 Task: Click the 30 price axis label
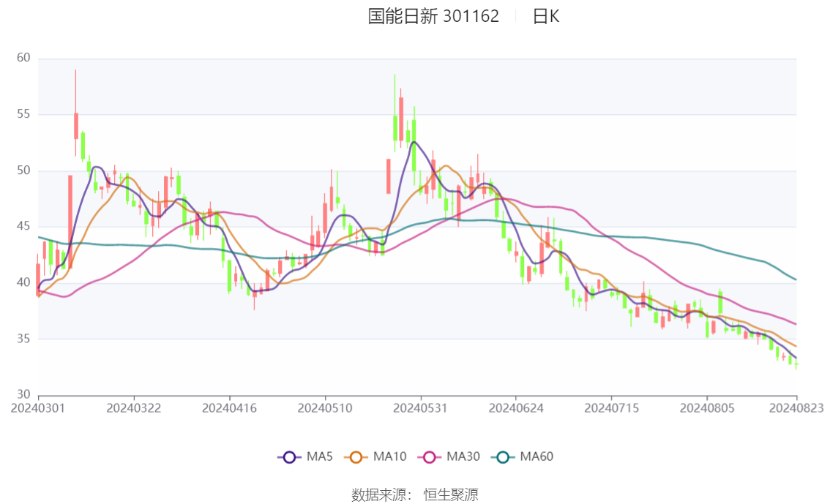coord(23,394)
